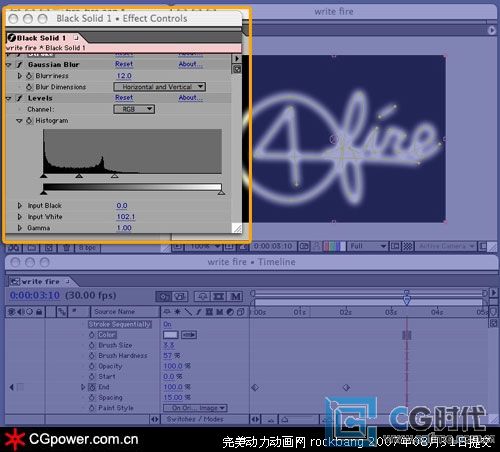Toggle the Hide Shy Layers button
Viewport: 500px width, 452px height.
click(202, 296)
